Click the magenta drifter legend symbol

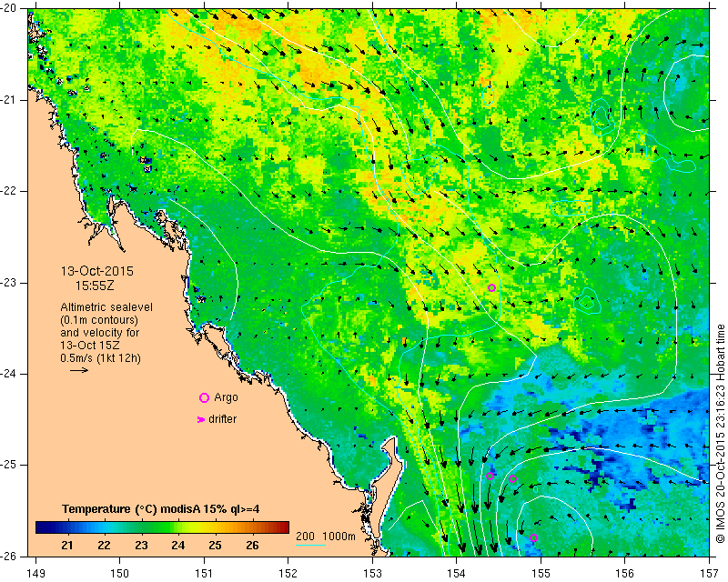coord(200,419)
